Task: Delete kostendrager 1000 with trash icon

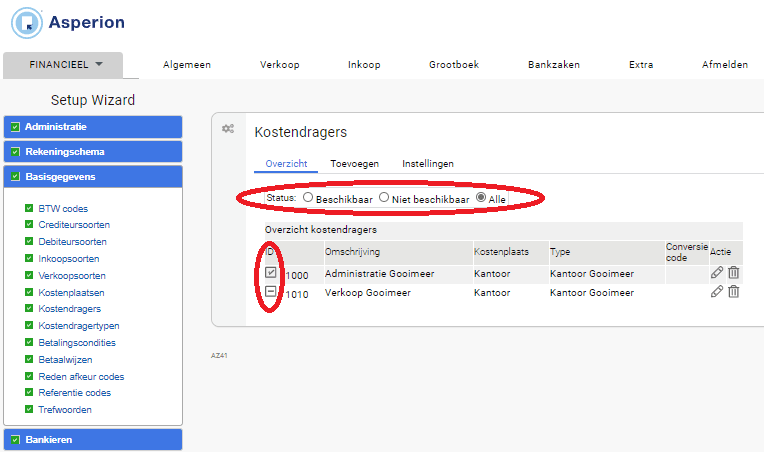Action: click(734, 273)
